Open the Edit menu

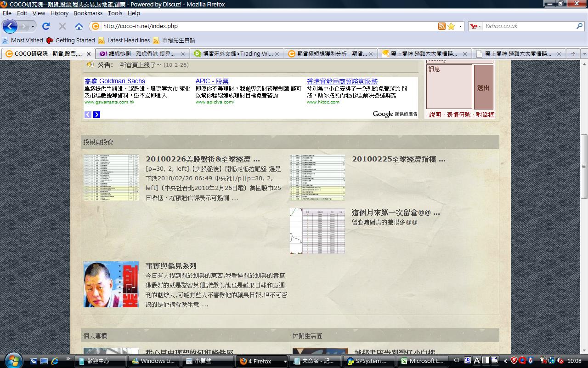click(x=22, y=13)
